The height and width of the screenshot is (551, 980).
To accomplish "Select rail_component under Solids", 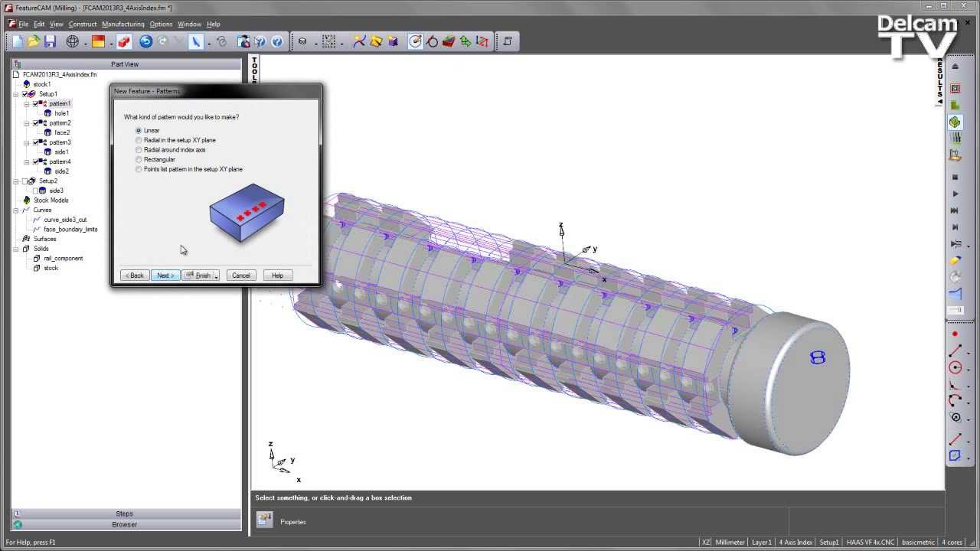I will [64, 259].
